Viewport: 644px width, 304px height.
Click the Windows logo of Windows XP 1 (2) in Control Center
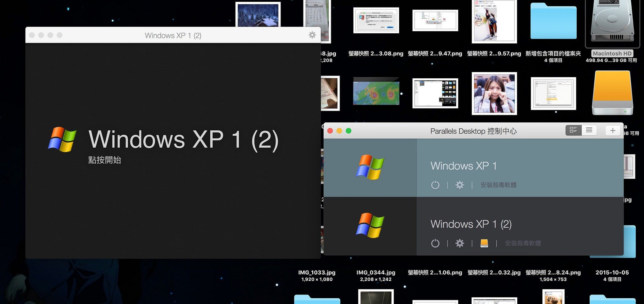click(370, 225)
